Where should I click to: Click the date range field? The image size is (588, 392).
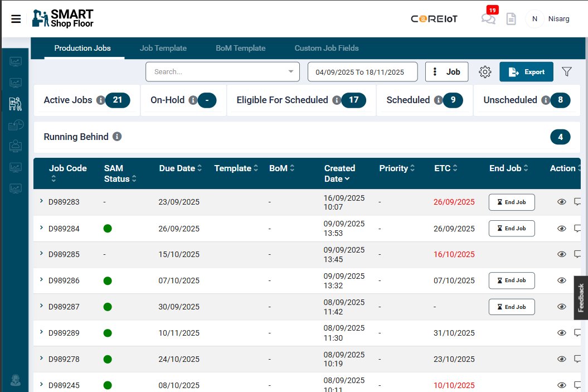click(x=362, y=72)
